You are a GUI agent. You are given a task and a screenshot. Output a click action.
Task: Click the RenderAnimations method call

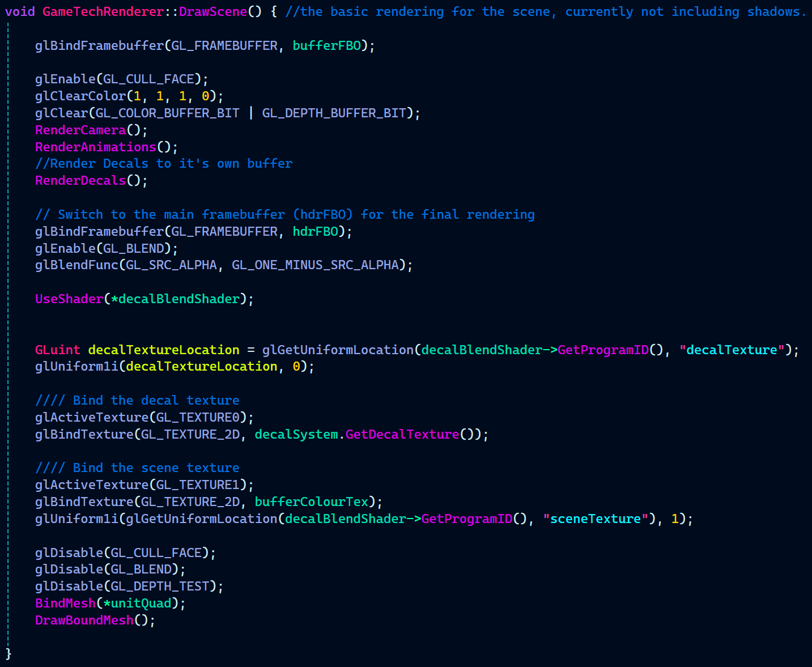95,147
